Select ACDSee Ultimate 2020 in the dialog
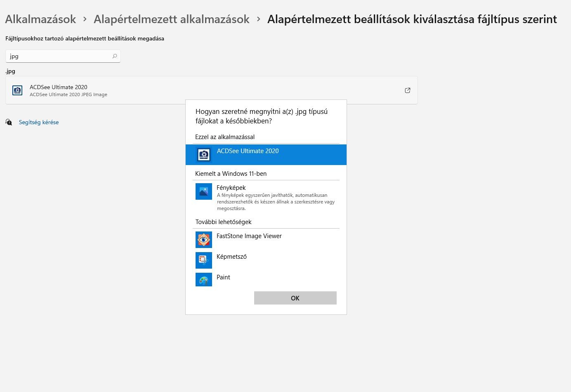This screenshot has width=571, height=392. (x=266, y=155)
